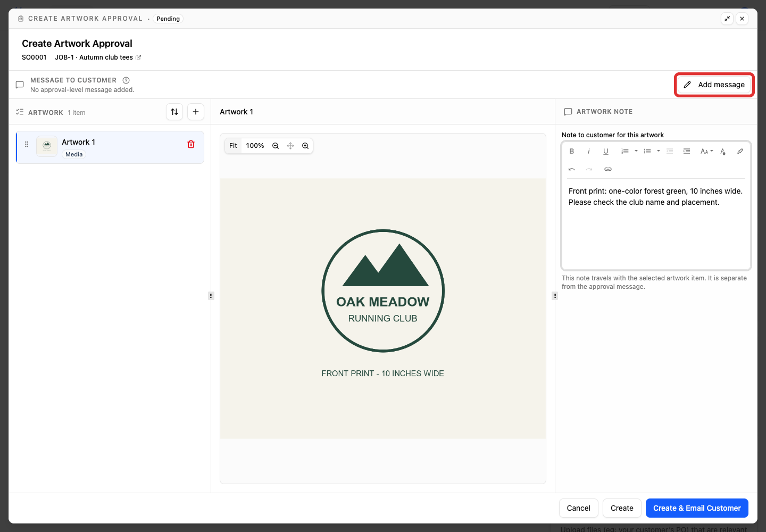Collapse the dialog with the minimize arrows icon
766x532 pixels.
coord(727,19)
